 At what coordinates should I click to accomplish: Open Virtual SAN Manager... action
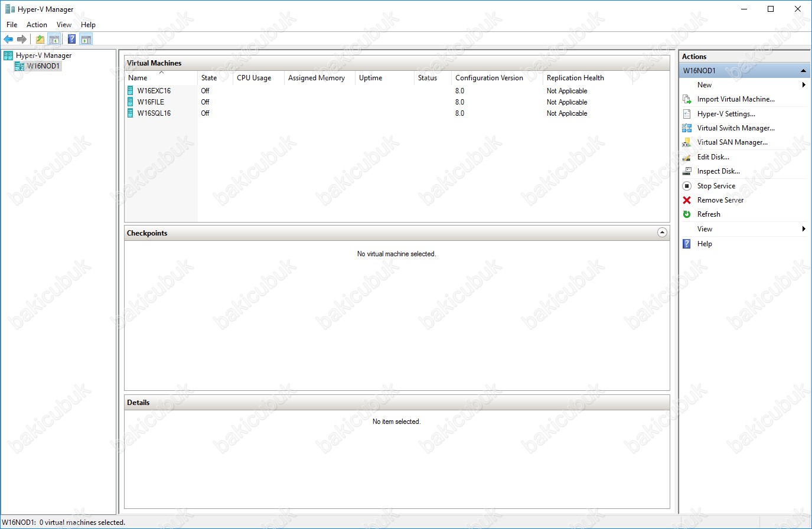point(732,142)
